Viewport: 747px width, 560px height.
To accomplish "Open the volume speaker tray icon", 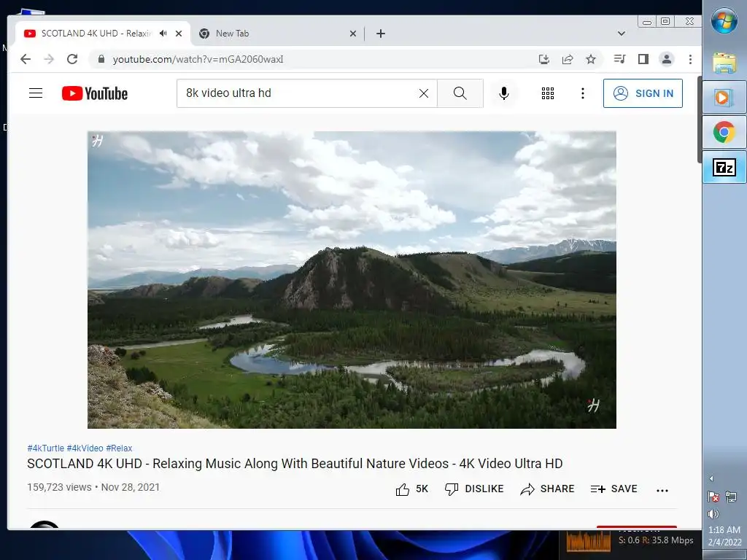I will pyautogui.click(x=713, y=514).
